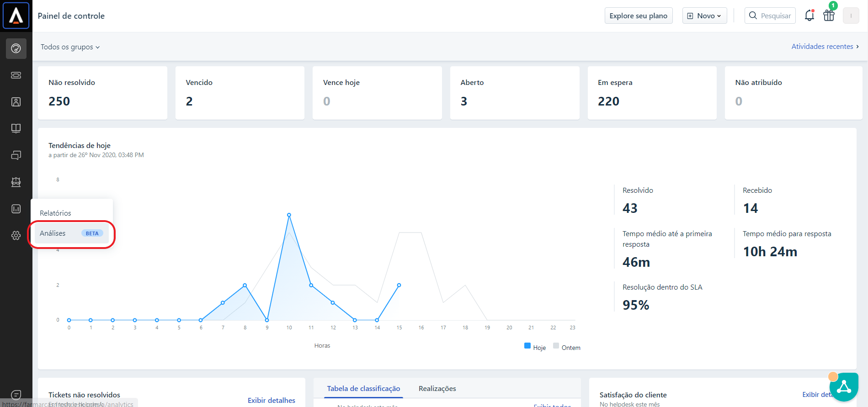
Task: Switch to the Realizações tab
Action: [x=437, y=388]
